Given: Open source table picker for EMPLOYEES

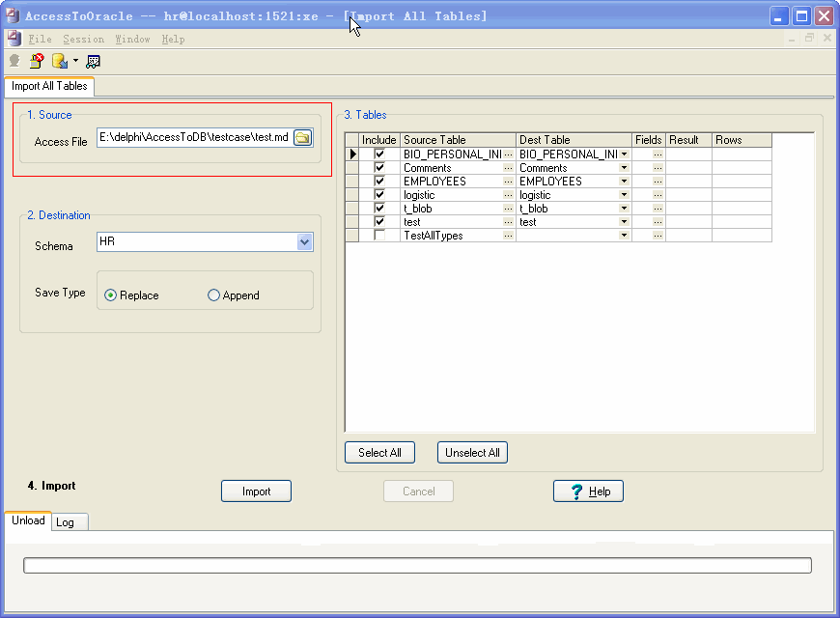Looking at the screenshot, I should tap(508, 182).
